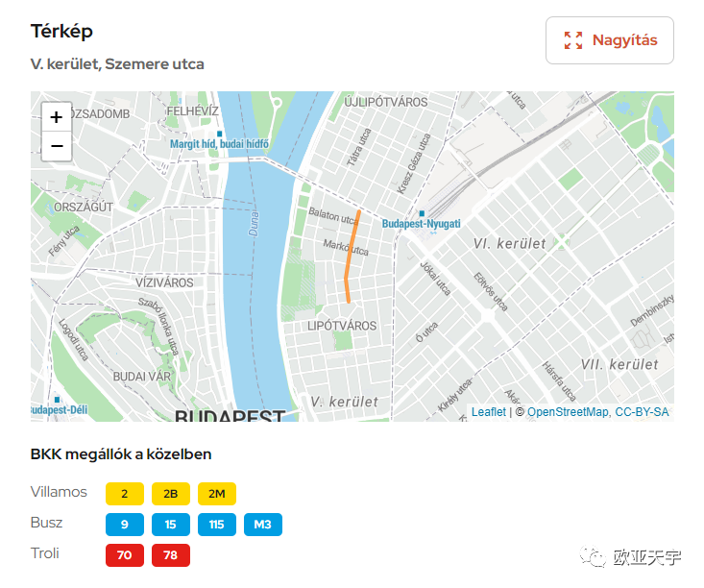Screen dimensions: 704x588
Task: Select tram line 2B badge
Action: tap(171, 494)
